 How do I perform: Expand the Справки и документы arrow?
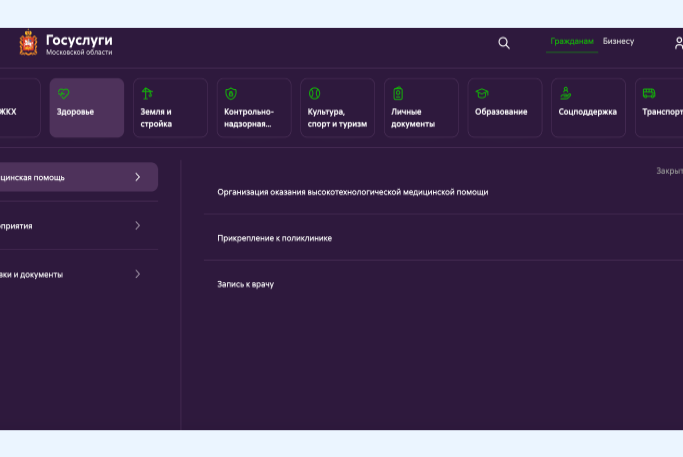coord(137,274)
